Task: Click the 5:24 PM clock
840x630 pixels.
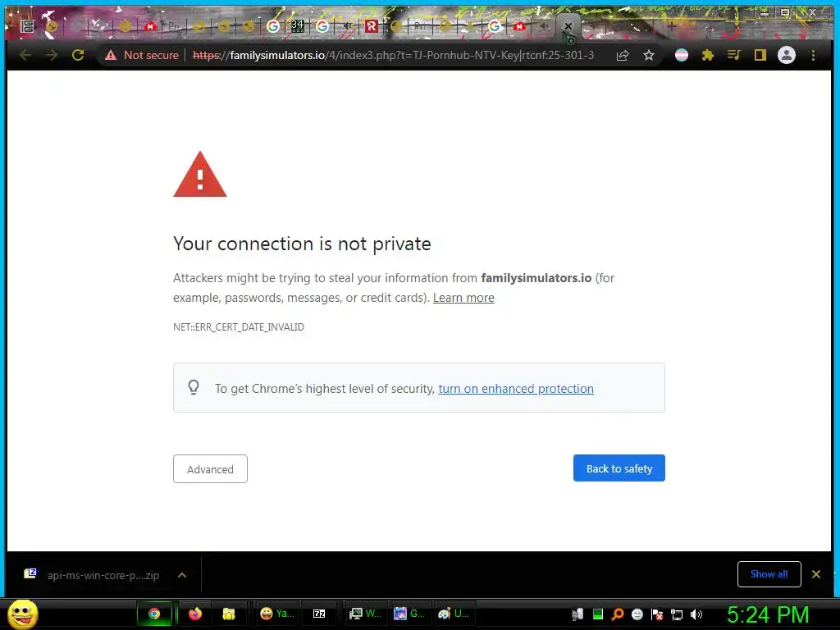Action: click(x=768, y=614)
